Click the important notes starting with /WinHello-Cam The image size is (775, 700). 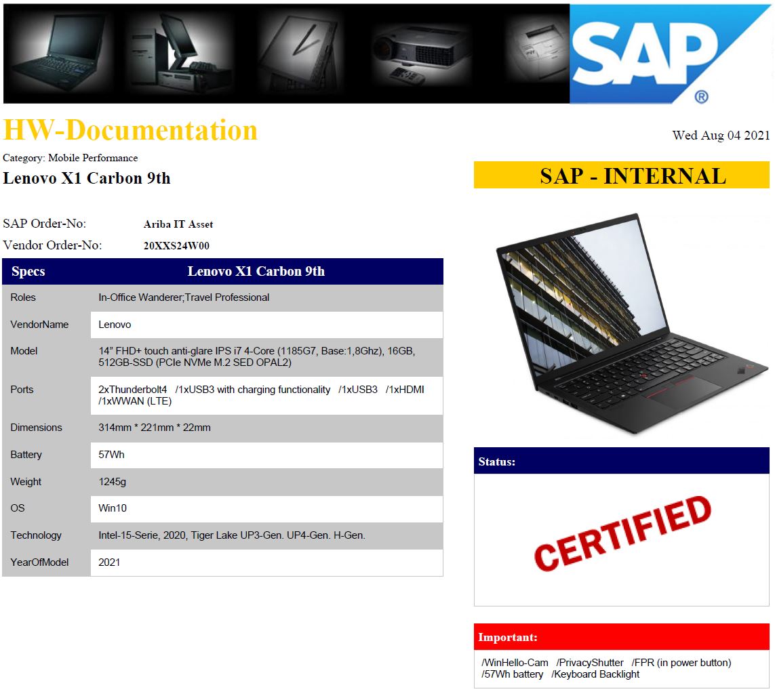coord(606,668)
